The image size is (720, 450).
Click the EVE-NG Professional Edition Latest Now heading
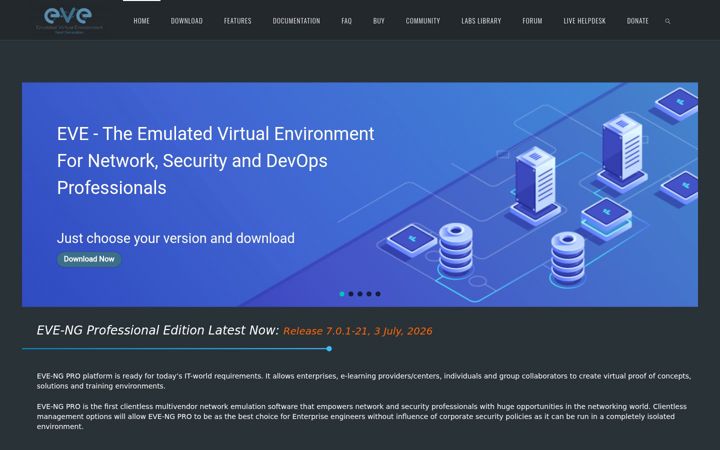coord(158,330)
